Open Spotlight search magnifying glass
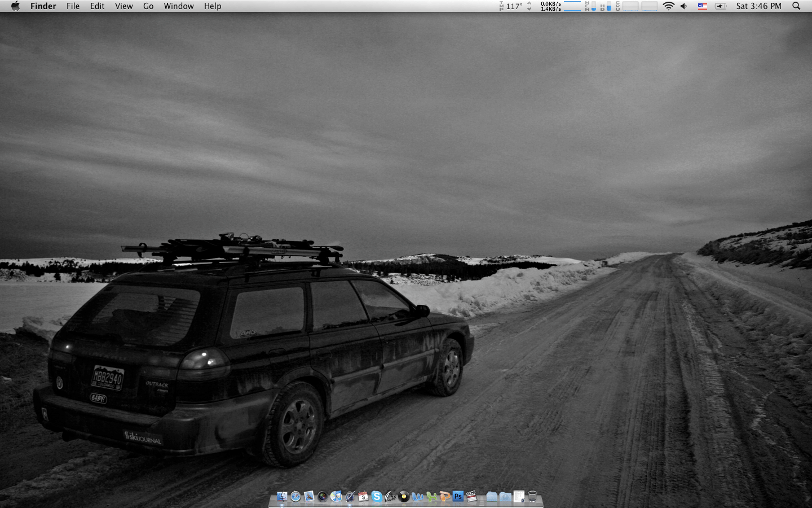The image size is (812, 508). 796,6
